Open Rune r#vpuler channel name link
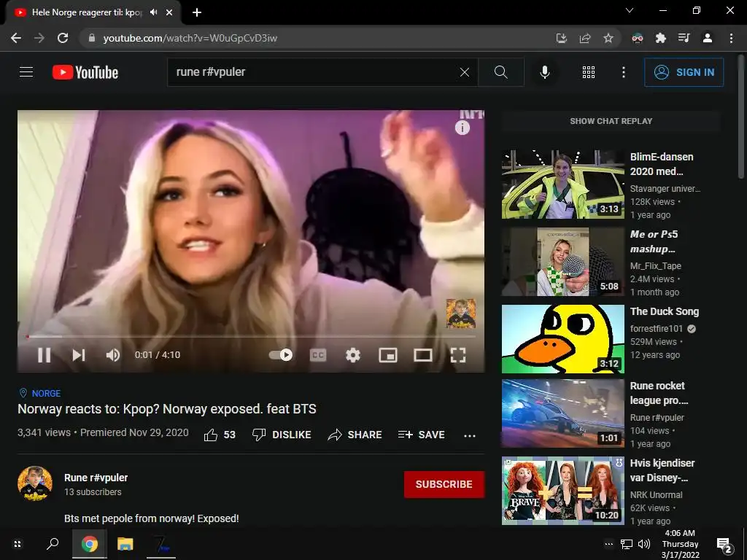747x560 pixels. pyautogui.click(x=96, y=478)
